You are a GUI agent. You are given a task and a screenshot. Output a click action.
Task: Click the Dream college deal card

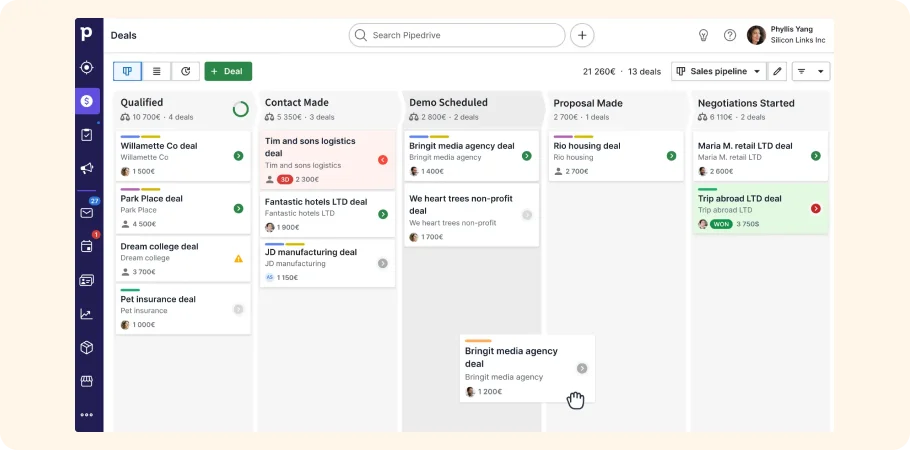point(183,259)
